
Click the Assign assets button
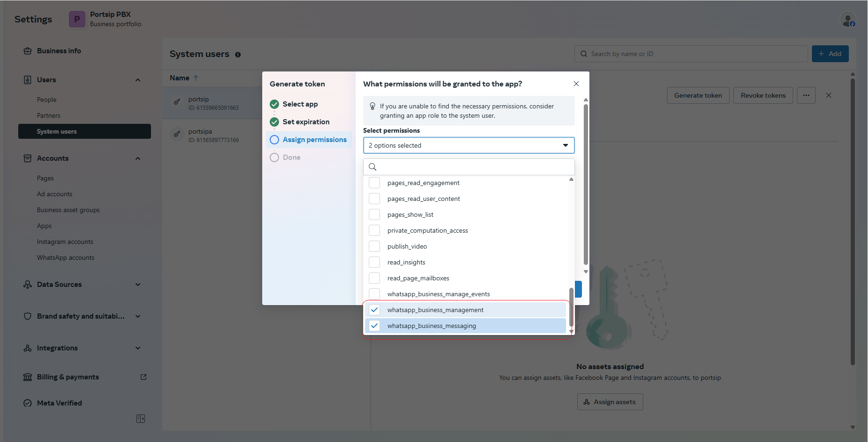click(610, 402)
